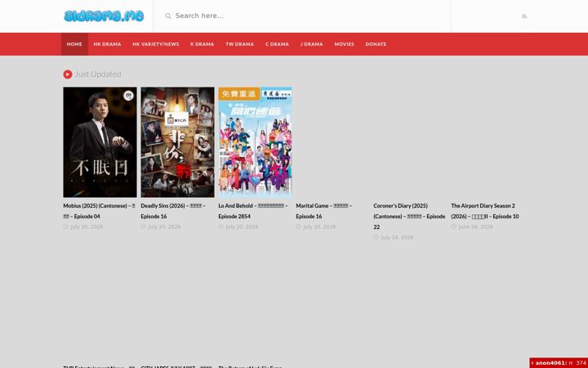Click the July 20 date under Mobius
Image resolution: width=588 pixels, height=368 pixels.
(87, 227)
